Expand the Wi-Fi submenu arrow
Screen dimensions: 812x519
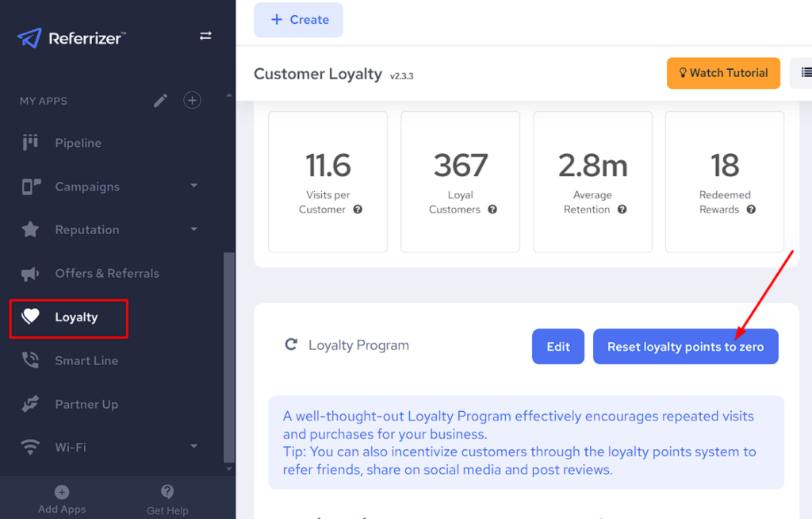(194, 447)
